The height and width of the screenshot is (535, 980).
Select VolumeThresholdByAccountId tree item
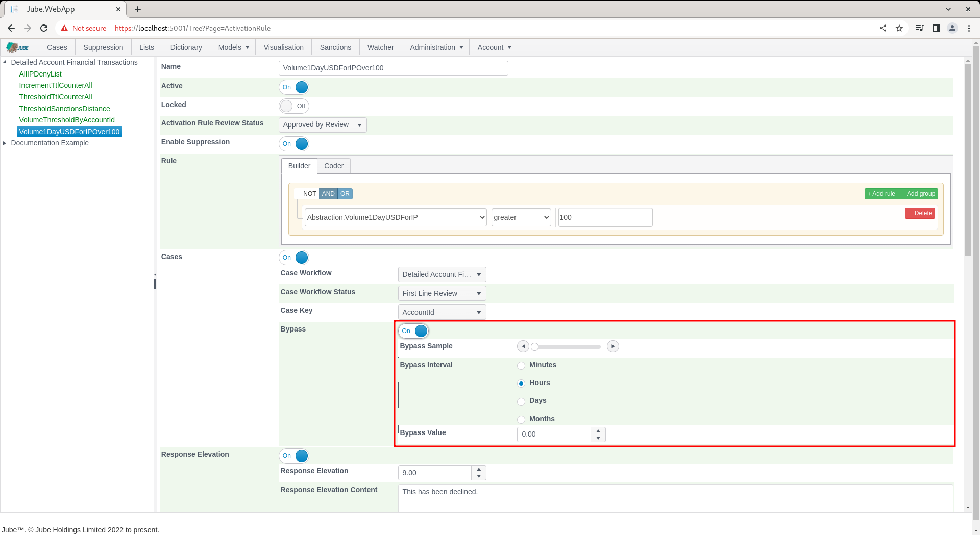[x=67, y=120]
